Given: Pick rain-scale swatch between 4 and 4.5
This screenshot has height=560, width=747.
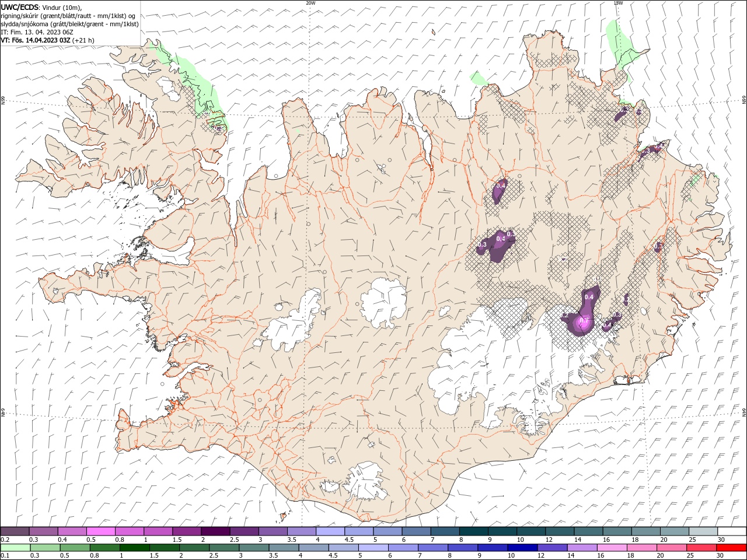Looking at the screenshot, I should pyautogui.click(x=313, y=548).
